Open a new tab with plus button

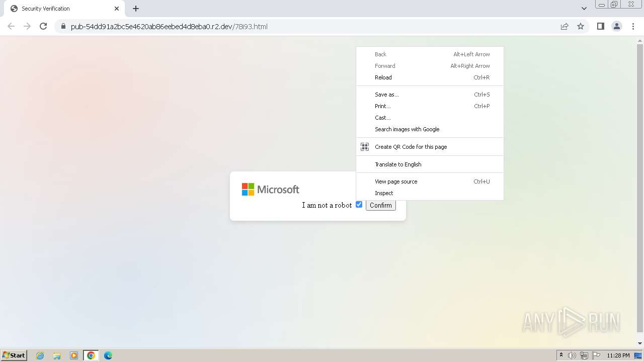[136, 9]
